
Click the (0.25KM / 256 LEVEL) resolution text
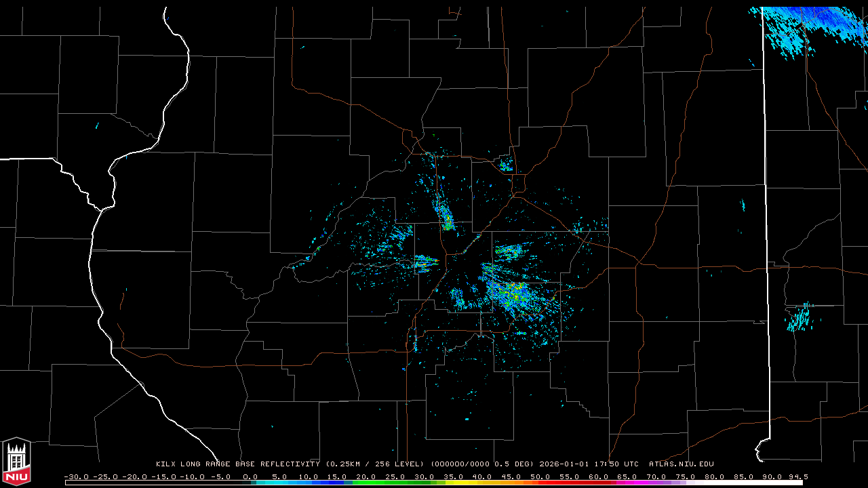click(375, 464)
